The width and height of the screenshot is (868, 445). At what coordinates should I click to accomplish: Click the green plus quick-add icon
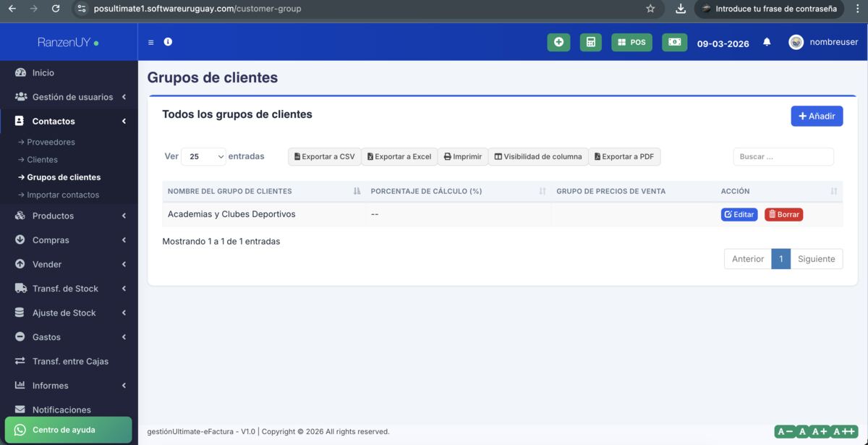558,41
